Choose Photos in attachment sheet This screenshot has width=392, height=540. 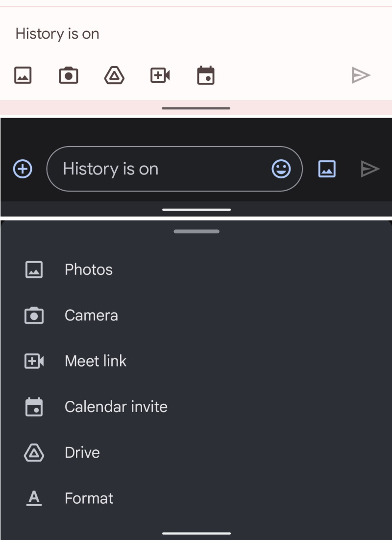[x=196, y=270]
